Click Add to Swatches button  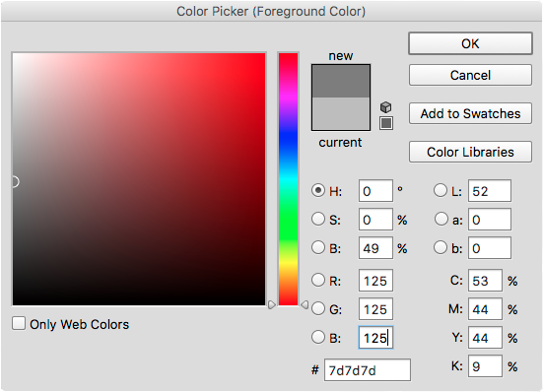coord(470,113)
